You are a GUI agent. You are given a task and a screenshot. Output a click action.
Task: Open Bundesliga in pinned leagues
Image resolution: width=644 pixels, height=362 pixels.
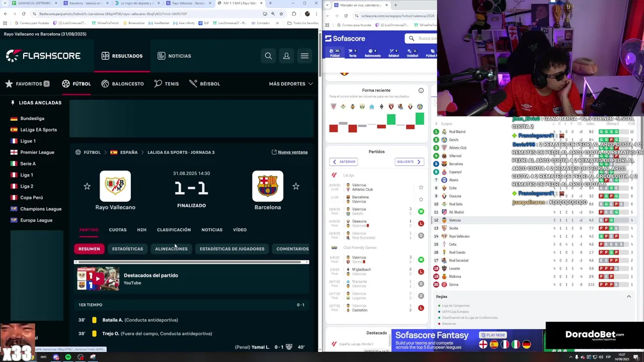(x=32, y=119)
